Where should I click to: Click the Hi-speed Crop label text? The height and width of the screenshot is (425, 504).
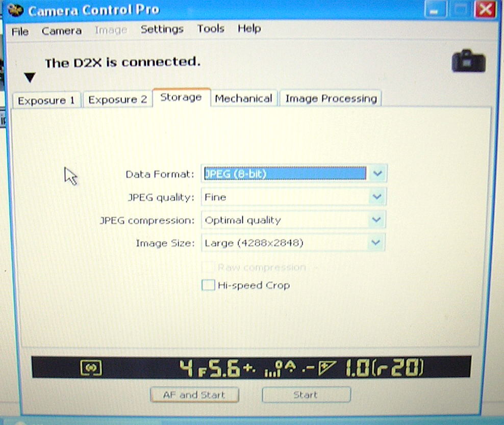pyautogui.click(x=254, y=285)
